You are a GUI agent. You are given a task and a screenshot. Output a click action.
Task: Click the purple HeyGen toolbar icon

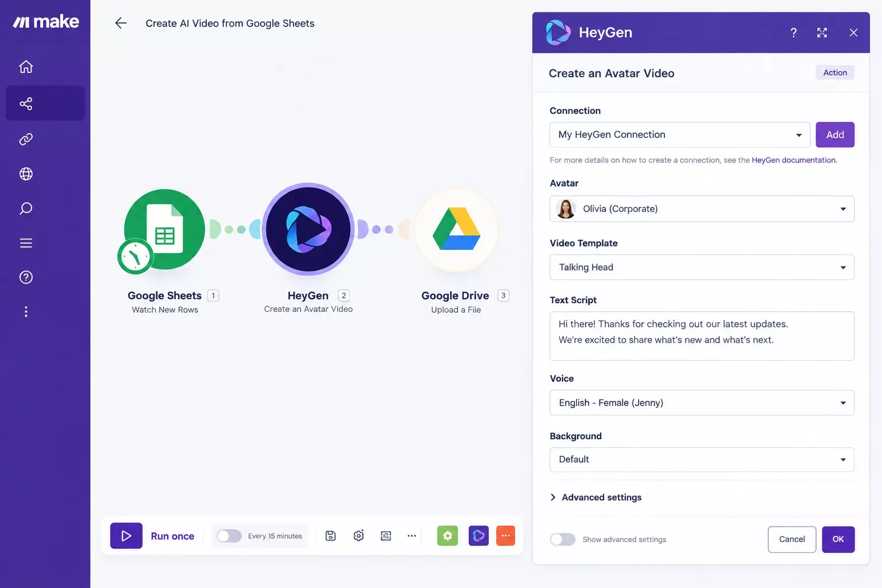478,536
